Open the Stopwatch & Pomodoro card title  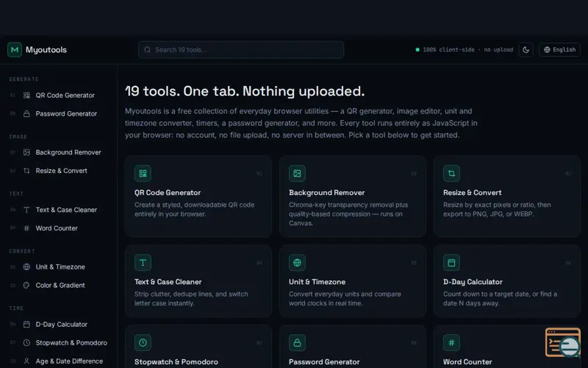176,362
